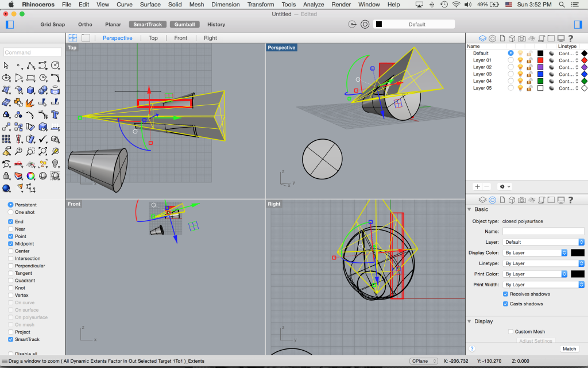
Task: Open the box solid creation tool
Action: coord(31,90)
